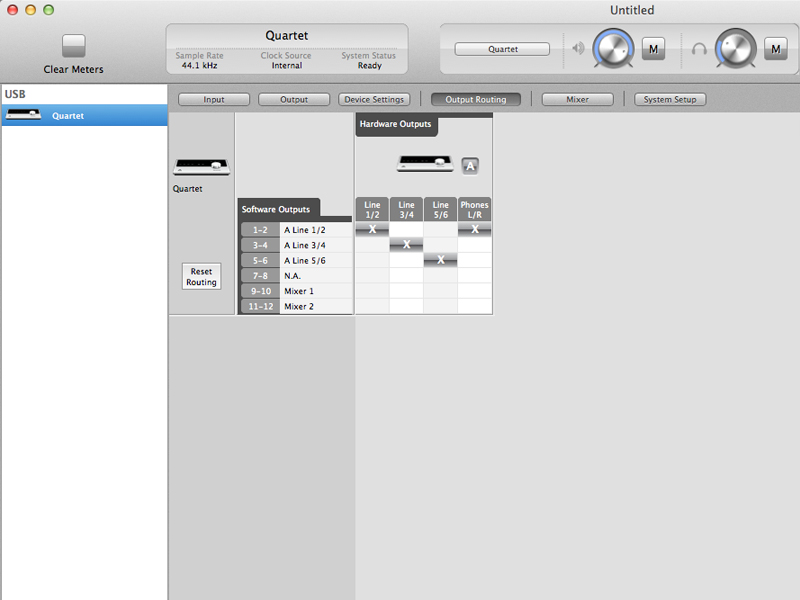
Task: Click the Quartet device image above the Quartet label
Action: click(202, 167)
